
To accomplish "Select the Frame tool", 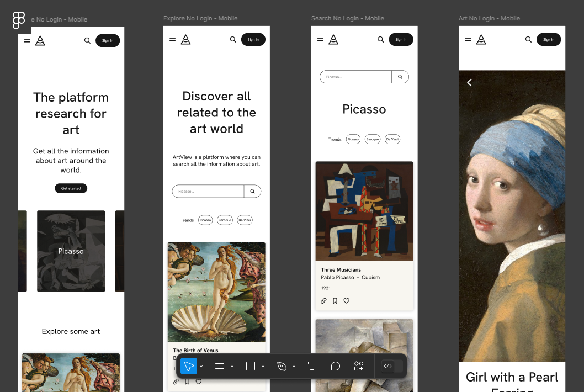I will coord(220,366).
